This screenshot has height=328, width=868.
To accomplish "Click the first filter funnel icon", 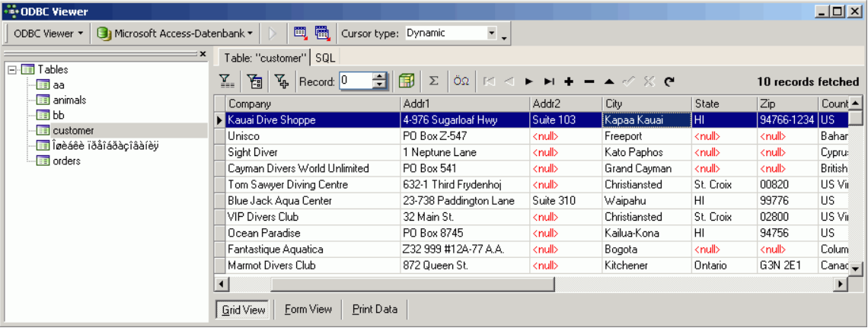I will click(x=227, y=81).
